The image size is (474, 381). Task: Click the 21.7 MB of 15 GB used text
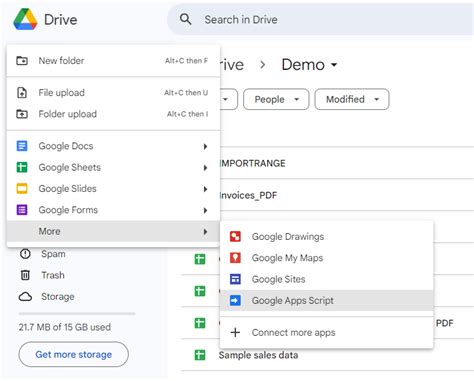pos(65,327)
